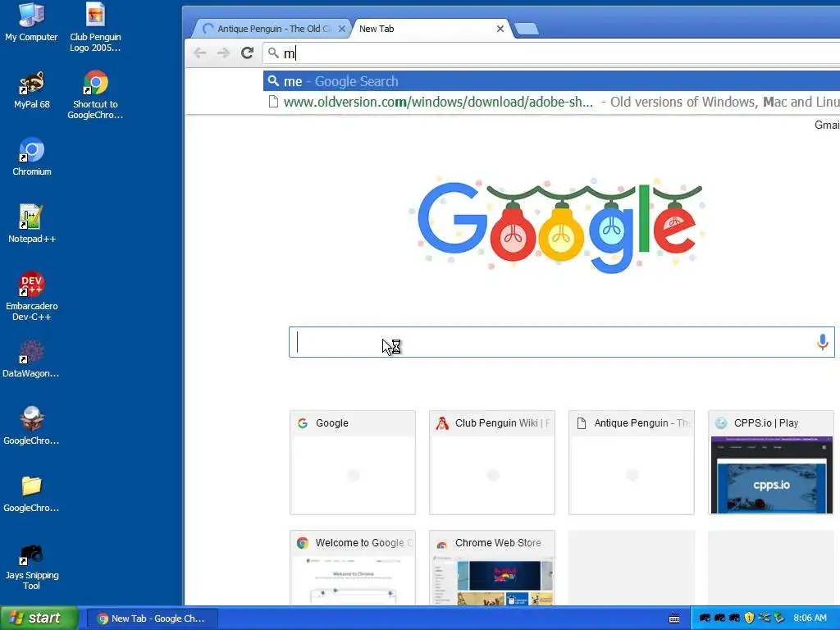
Task: Open GoogleChro yellow folder icon
Action: (x=32, y=493)
